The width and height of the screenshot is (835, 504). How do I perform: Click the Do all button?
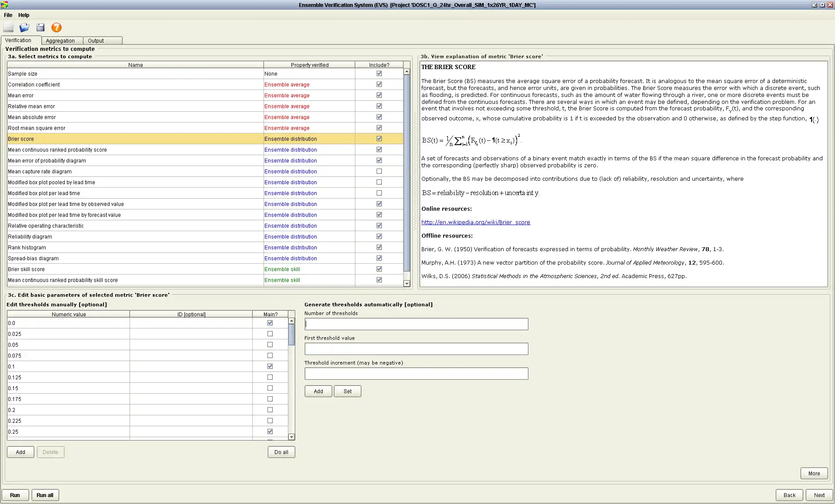tap(281, 452)
